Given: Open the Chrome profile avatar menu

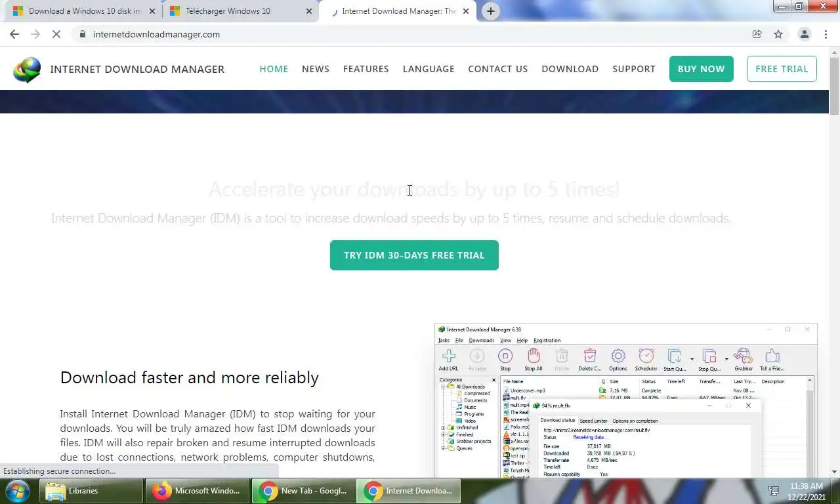Looking at the screenshot, I should [804, 34].
